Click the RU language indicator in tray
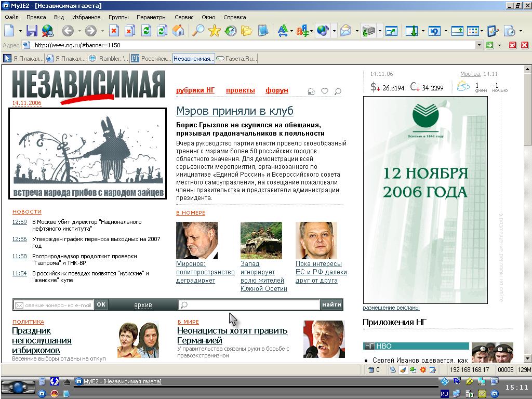This screenshot has height=399, width=532. pyautogui.click(x=445, y=394)
